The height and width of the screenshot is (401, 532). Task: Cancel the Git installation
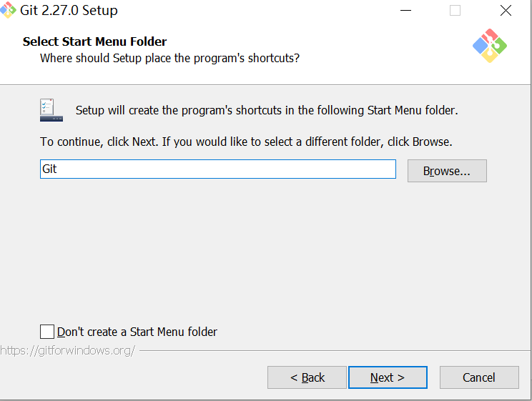pos(478,377)
